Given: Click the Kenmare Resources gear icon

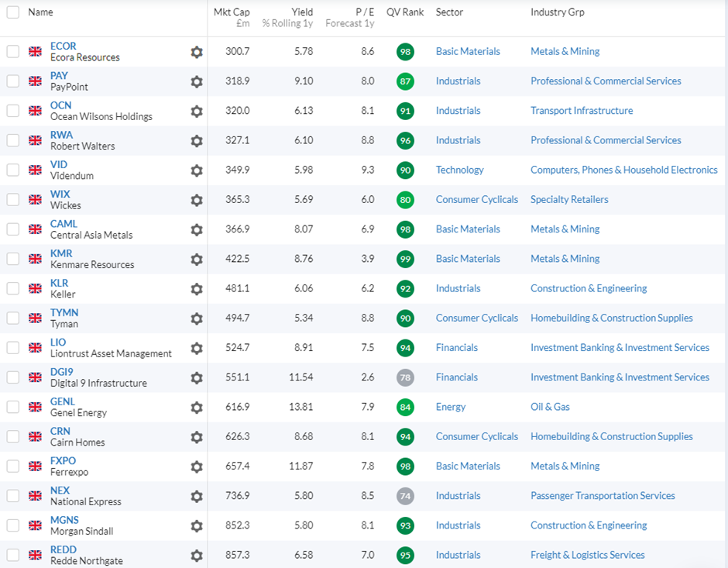Looking at the screenshot, I should tap(197, 259).
